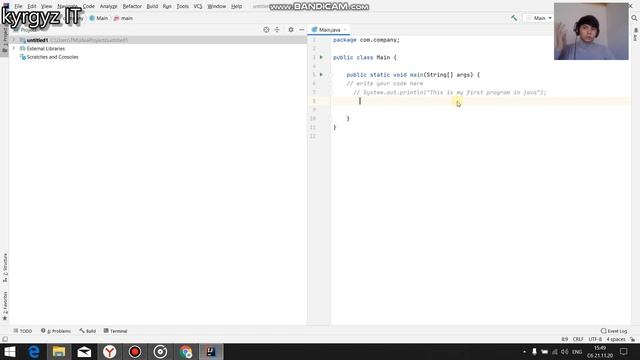
Task: Open the Code menu
Action: tap(89, 6)
